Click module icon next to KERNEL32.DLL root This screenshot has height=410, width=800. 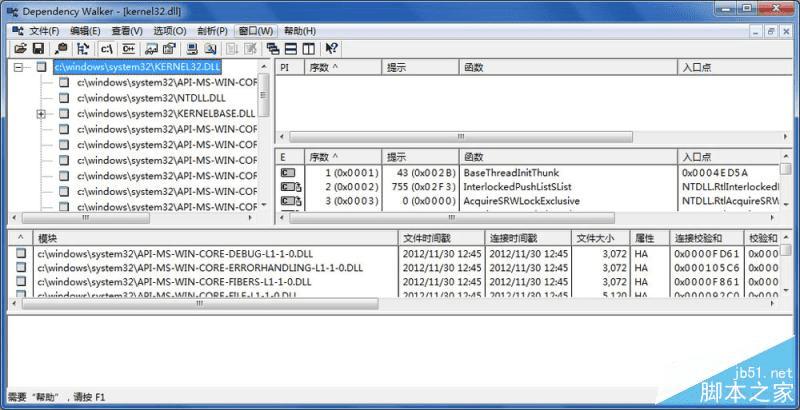tap(42, 67)
